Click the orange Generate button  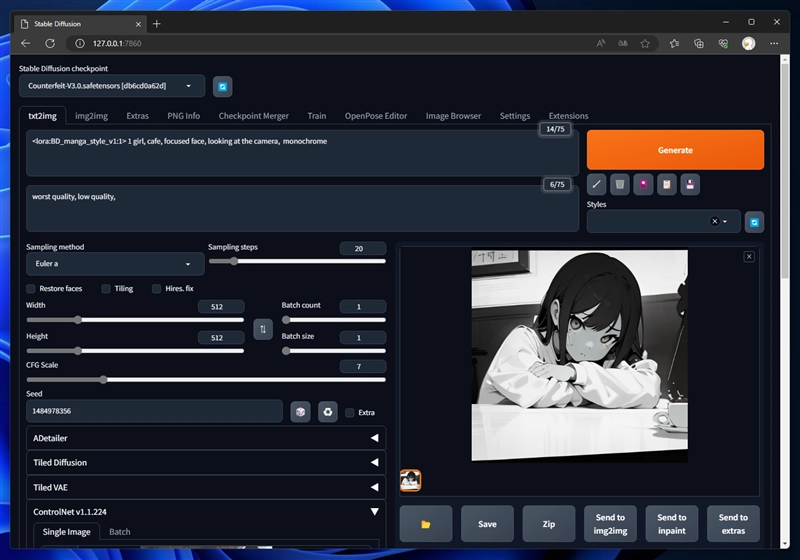pos(675,150)
